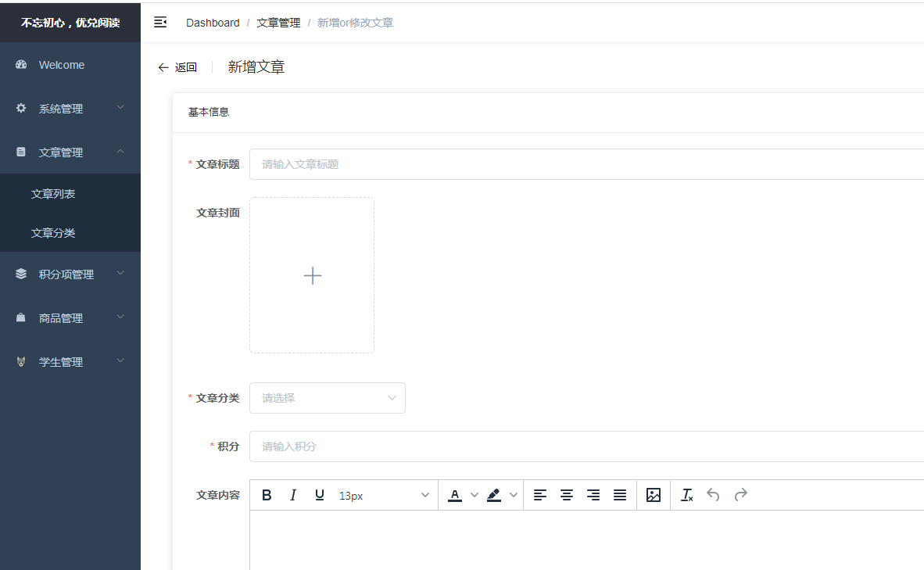Click the 系统管理 gear icon
The height and width of the screenshot is (570, 924).
point(21,109)
